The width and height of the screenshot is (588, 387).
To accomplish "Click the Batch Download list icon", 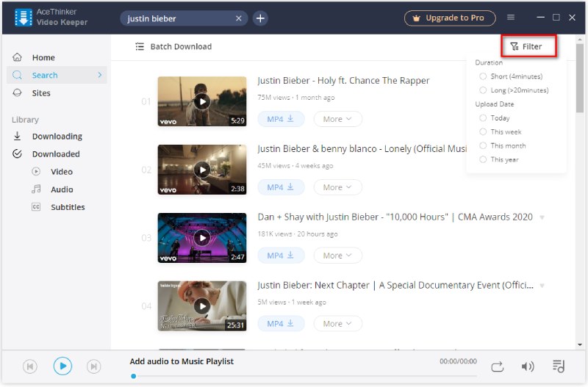I will click(x=140, y=46).
